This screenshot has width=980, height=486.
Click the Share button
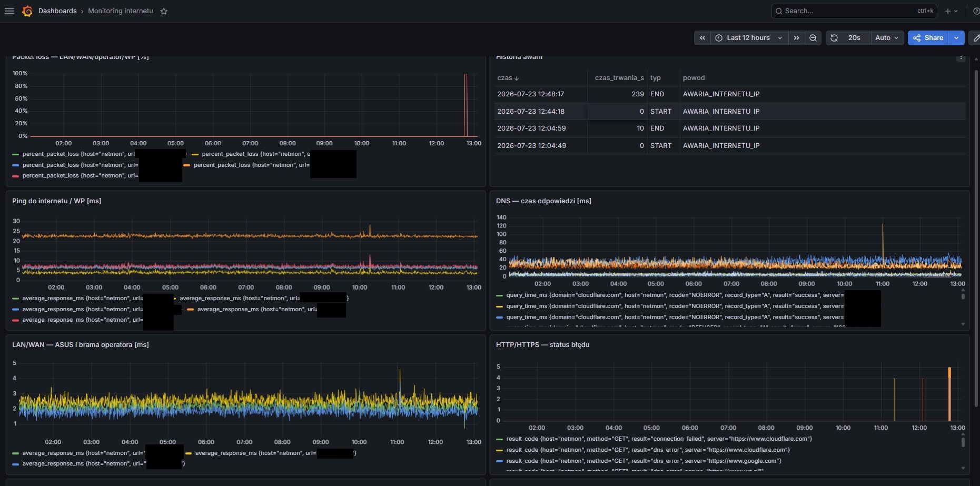[x=928, y=38]
